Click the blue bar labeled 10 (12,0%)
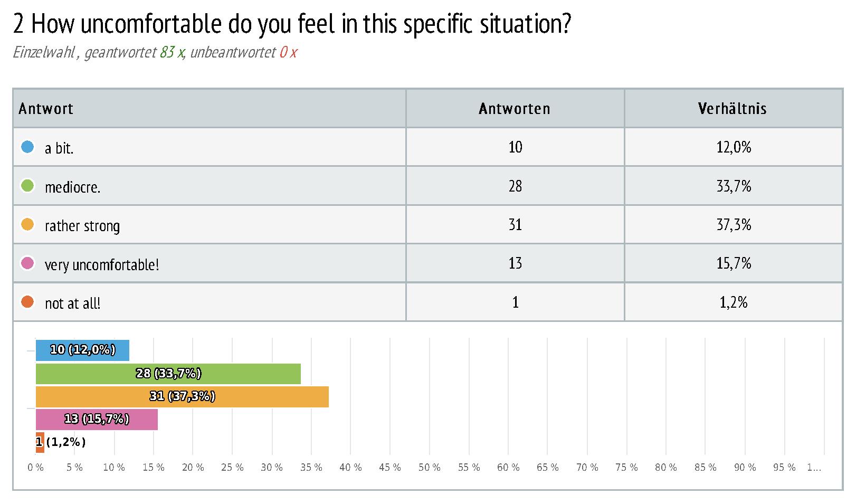856x504 pixels. point(82,350)
